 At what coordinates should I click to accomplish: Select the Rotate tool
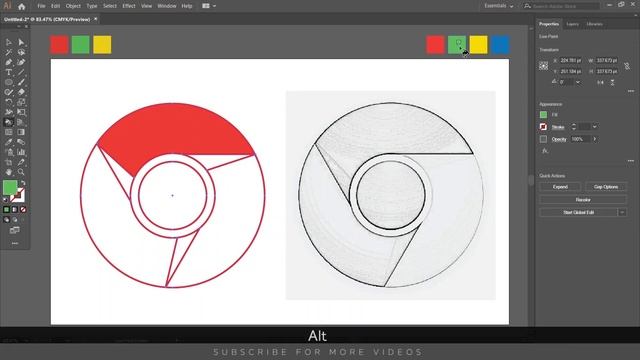tap(9, 102)
